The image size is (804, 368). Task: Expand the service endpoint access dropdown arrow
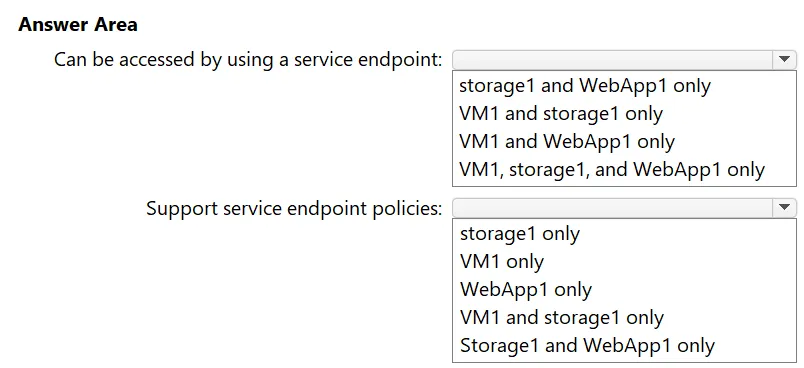point(784,59)
